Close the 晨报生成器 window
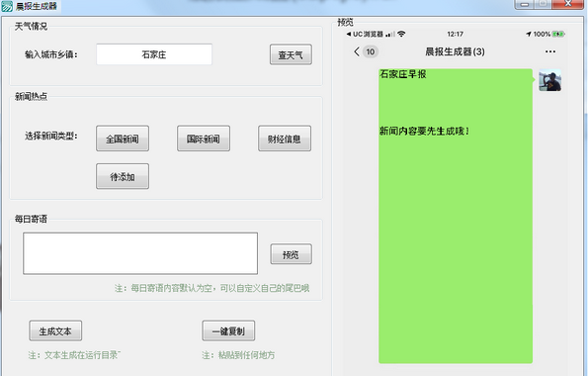588x376 pixels. coord(568,4)
